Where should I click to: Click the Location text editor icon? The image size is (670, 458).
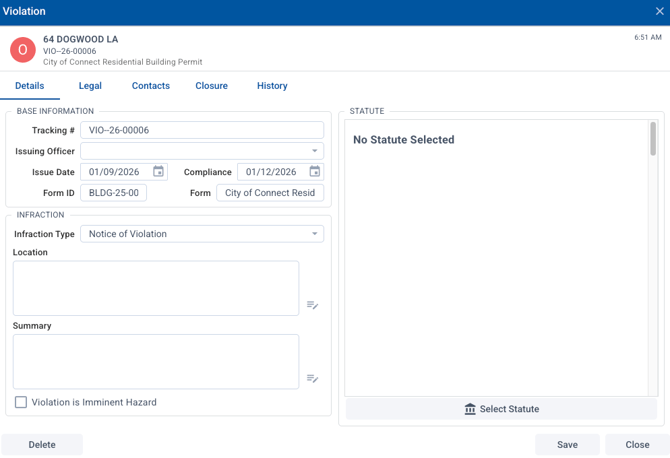coord(312,305)
